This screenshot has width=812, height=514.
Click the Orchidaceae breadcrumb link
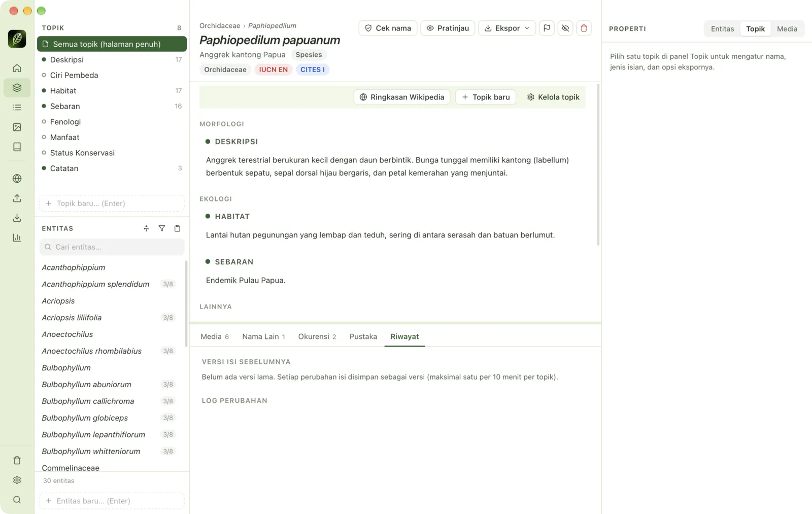click(x=220, y=25)
